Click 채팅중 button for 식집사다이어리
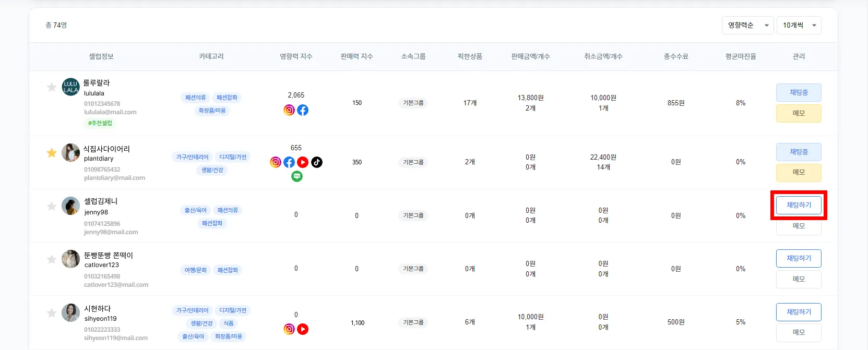 tap(799, 152)
